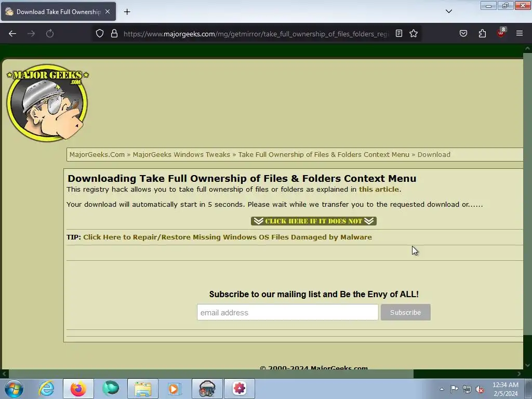532x399 pixels.
Task: Click the horizontal scrollbar thumb
Action: point(211,374)
